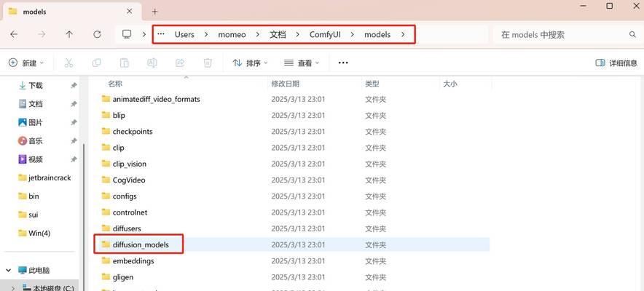Screen dimensions: 644x291
Task: Sort by 类型 column header
Action: click(372, 84)
